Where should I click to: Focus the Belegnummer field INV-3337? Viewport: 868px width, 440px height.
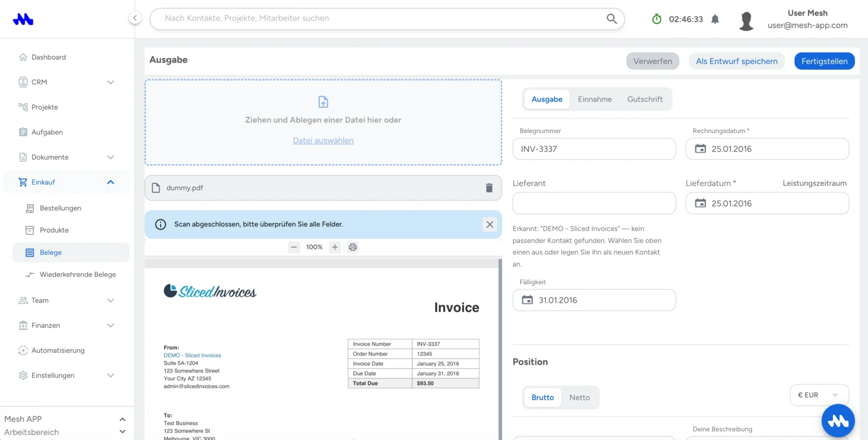(594, 149)
